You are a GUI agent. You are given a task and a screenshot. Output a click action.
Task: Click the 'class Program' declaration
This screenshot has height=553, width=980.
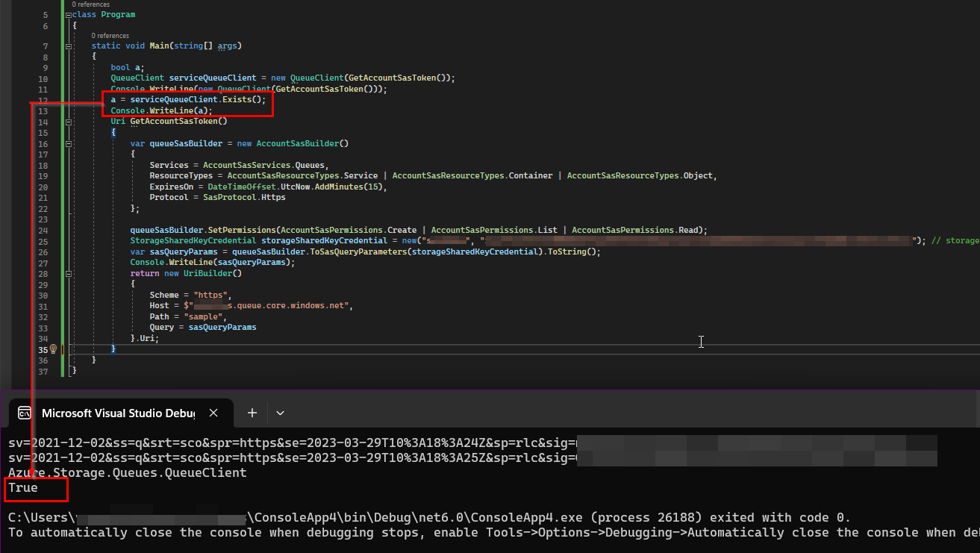[104, 15]
